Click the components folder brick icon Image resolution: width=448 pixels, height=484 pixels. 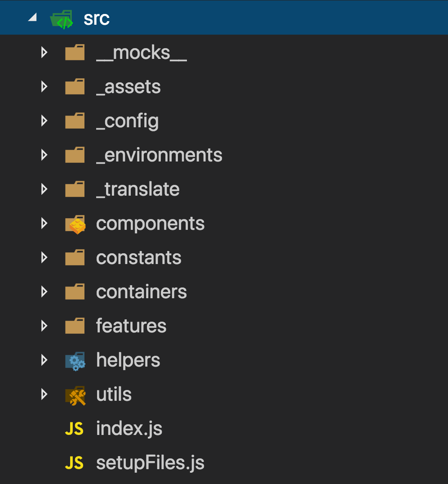click(x=75, y=224)
